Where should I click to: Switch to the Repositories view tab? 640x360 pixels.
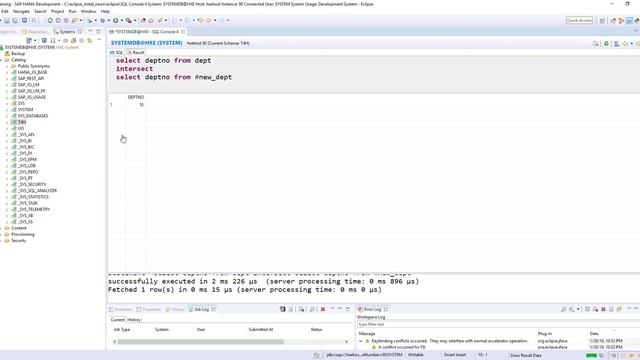point(36,31)
